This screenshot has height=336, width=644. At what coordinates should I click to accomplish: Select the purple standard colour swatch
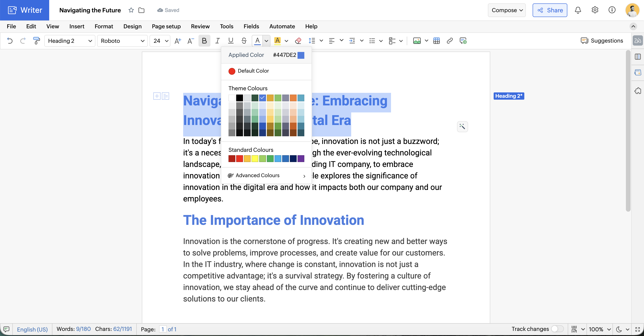point(301,158)
